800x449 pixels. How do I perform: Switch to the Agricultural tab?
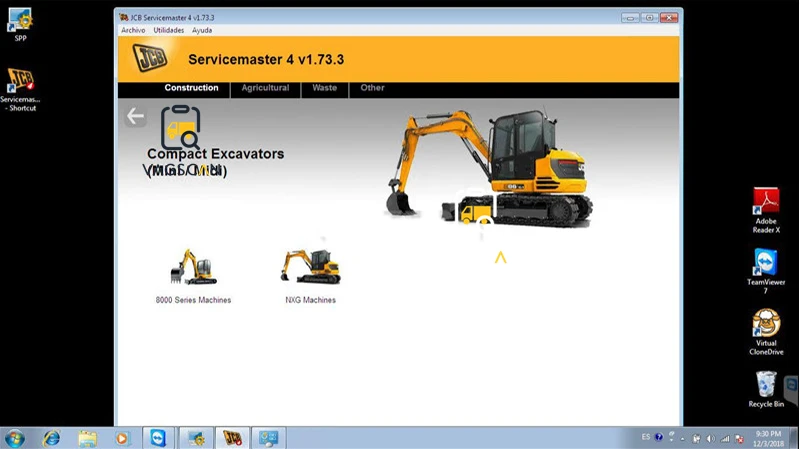(265, 88)
